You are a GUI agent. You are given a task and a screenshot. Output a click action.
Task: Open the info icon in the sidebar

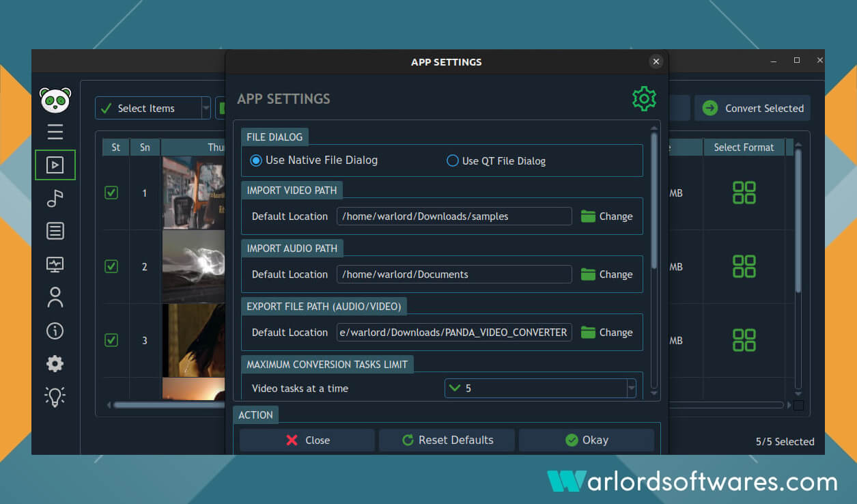(x=55, y=331)
